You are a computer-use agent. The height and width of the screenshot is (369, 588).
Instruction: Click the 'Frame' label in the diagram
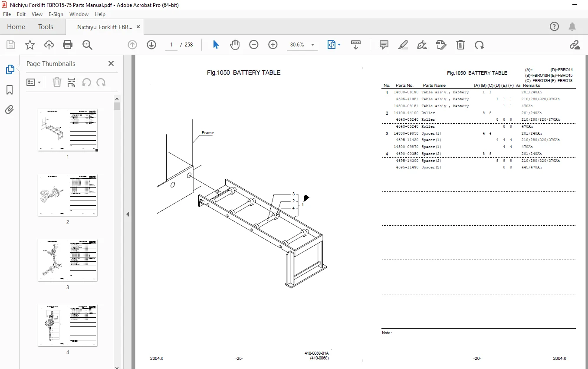coord(208,133)
